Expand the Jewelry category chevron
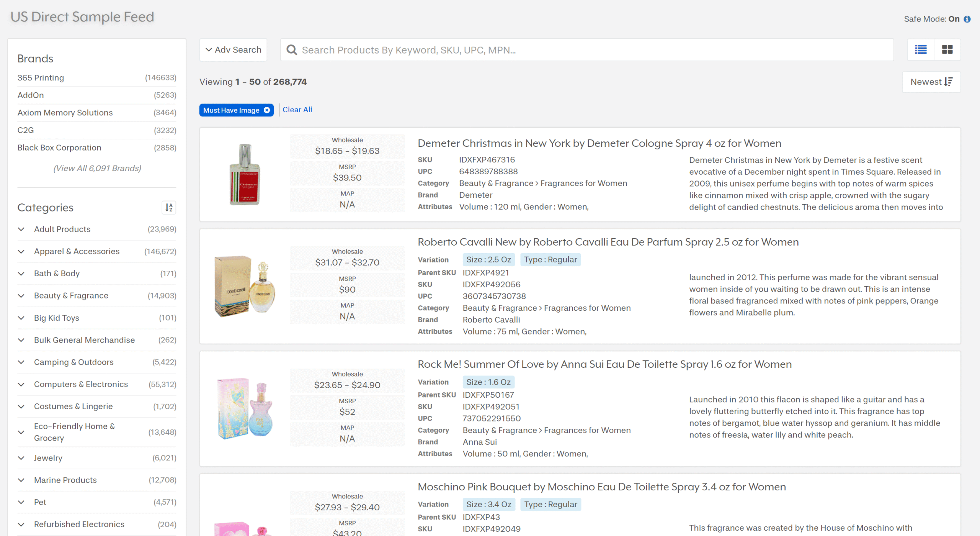980x536 pixels. (21, 458)
